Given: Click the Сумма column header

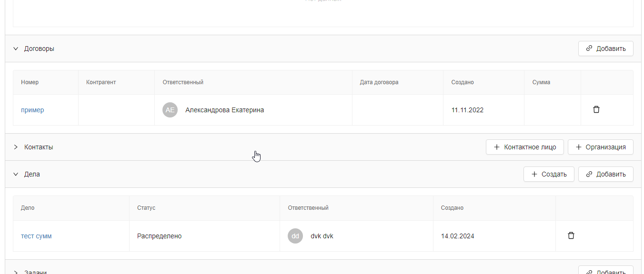Looking at the screenshot, I should [x=541, y=82].
